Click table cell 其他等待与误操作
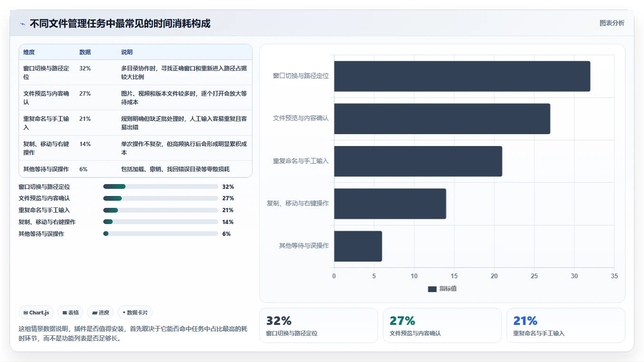This screenshot has height=362, width=644. tap(46, 169)
